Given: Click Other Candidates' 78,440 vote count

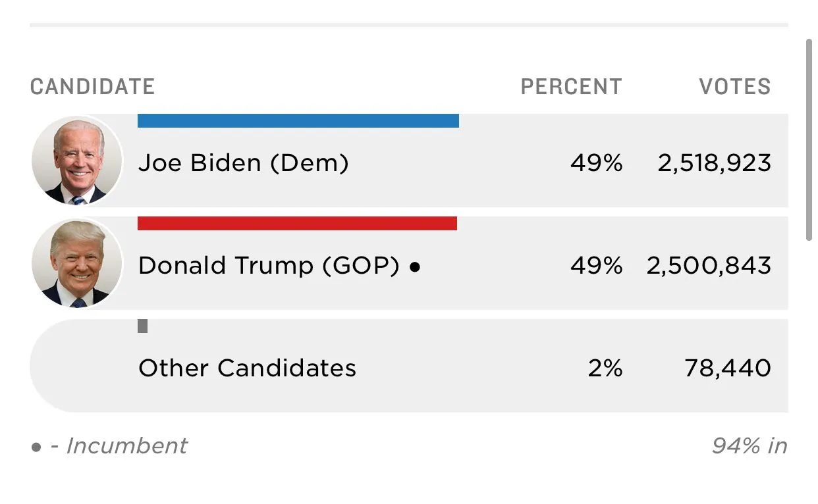Looking at the screenshot, I should click(x=727, y=368).
